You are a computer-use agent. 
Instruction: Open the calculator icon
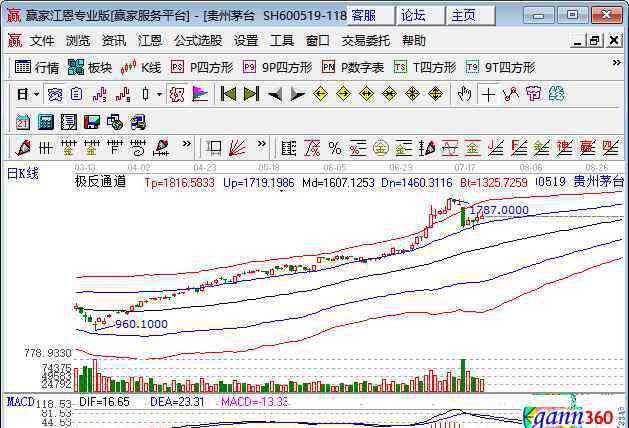tap(45, 122)
